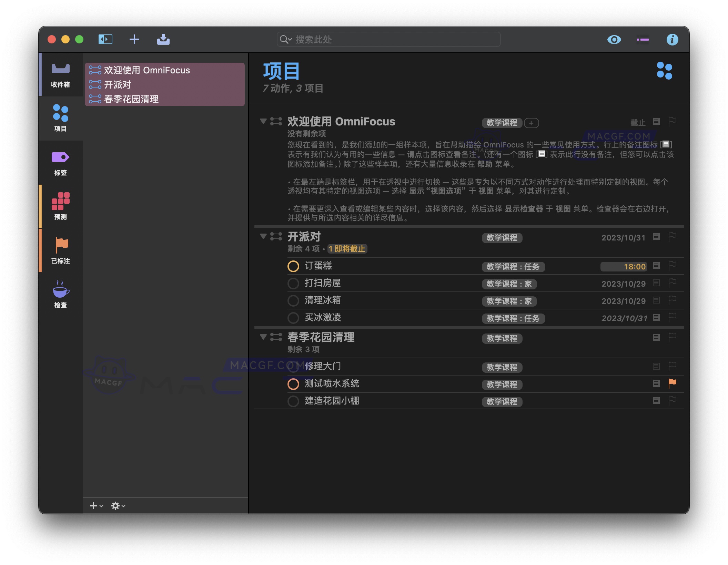The image size is (728, 565).
Task: Click the eye icon to show view options
Action: (x=614, y=39)
